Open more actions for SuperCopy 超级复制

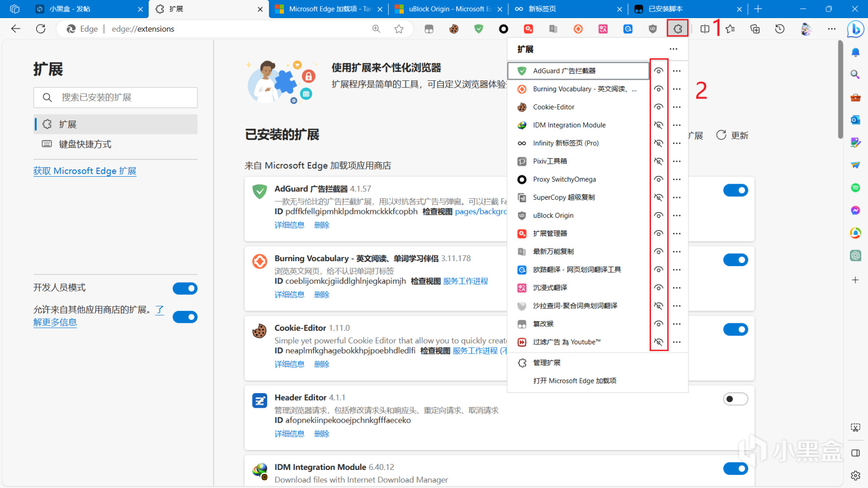point(677,197)
